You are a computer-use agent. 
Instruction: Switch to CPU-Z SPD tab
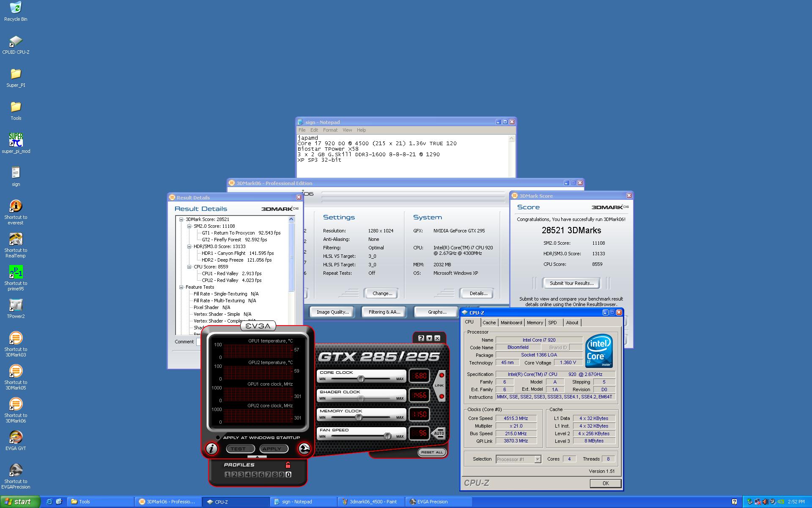[552, 323]
